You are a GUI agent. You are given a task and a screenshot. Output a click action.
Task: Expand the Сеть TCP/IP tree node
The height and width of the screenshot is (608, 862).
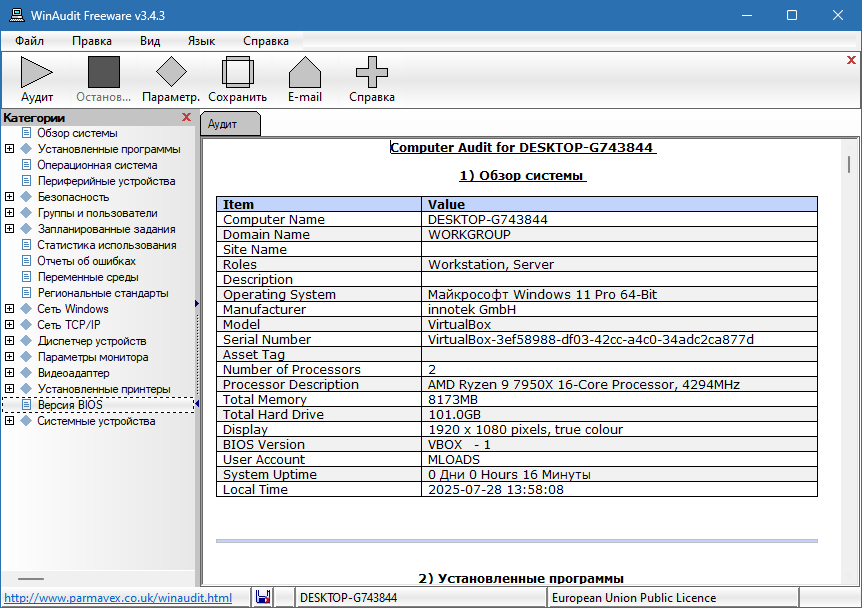tap(9, 324)
